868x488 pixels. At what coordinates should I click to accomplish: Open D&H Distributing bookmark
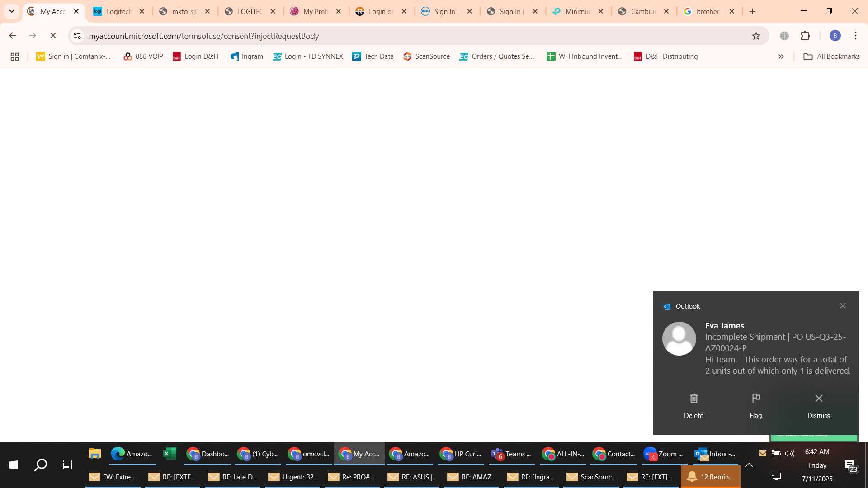coord(665,56)
